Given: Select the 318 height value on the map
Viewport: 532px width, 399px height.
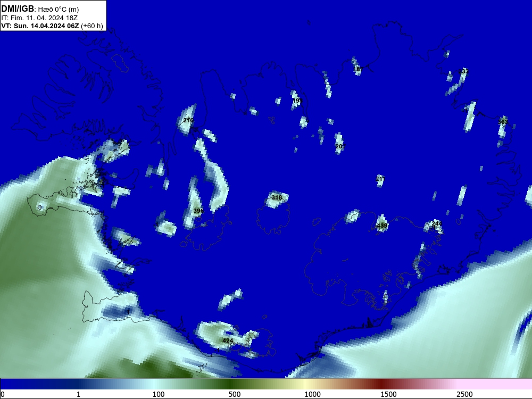Looking at the screenshot, I should pos(277,197).
